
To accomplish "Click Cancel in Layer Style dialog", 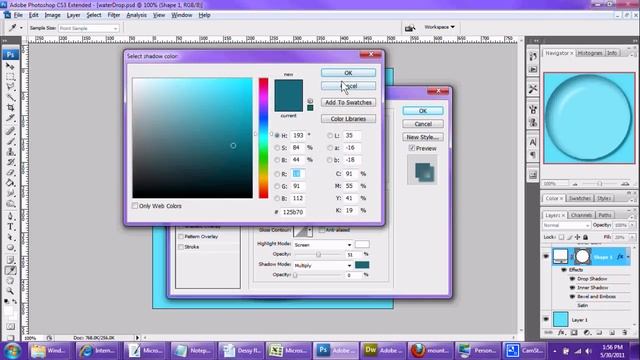I will click(422, 124).
